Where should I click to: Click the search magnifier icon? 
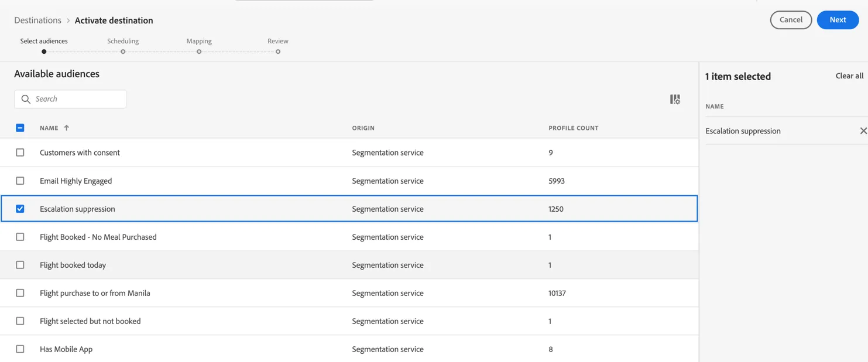(26, 99)
